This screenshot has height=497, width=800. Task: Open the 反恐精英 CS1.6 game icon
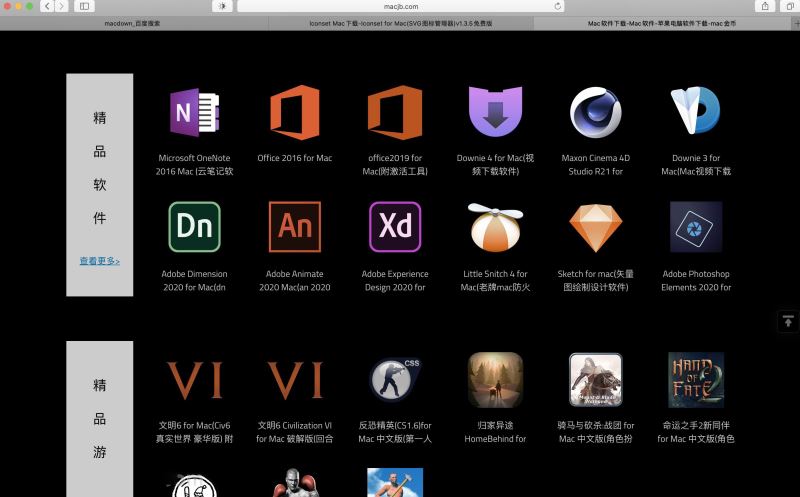(x=395, y=379)
